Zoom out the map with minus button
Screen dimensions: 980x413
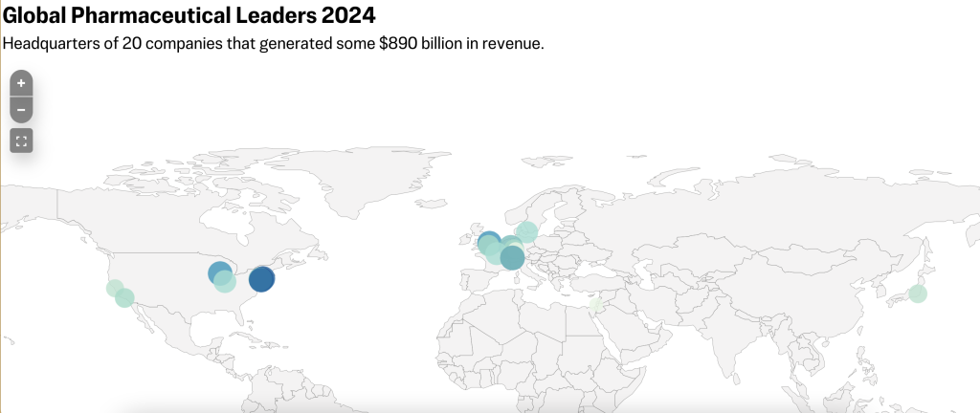coord(21,110)
